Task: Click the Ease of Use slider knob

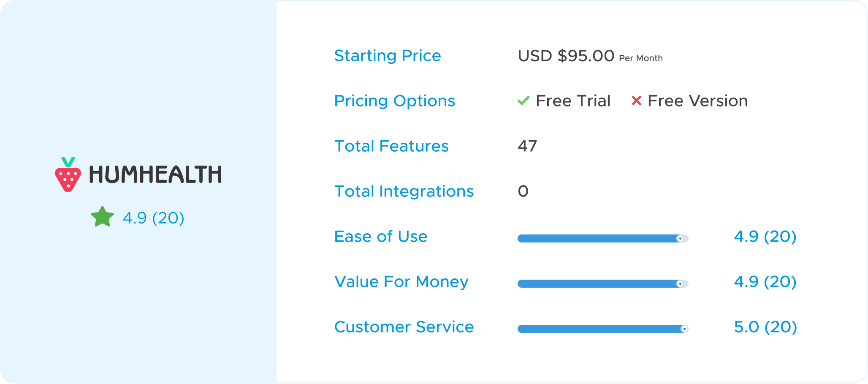Action: coord(680,239)
